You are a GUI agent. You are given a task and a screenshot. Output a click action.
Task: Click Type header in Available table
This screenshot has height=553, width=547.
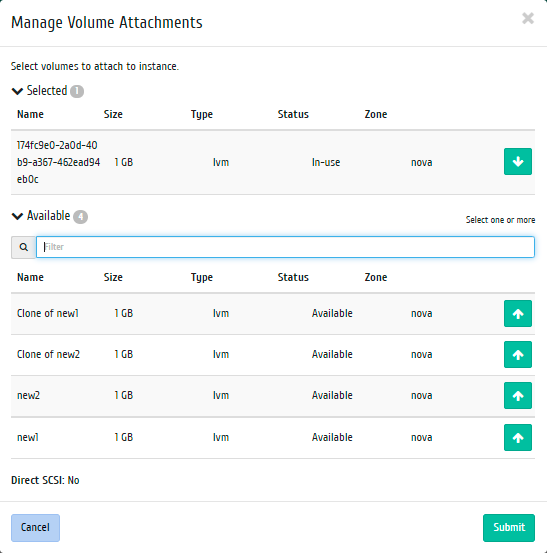click(202, 278)
